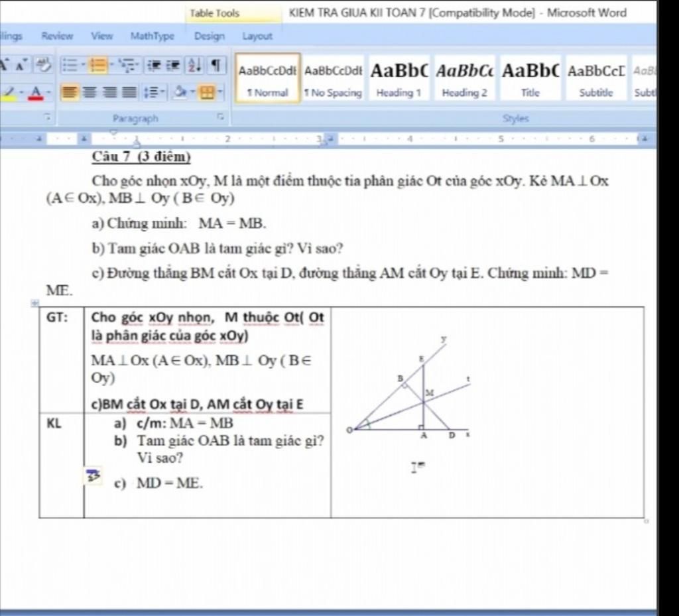
Task: Open the numbering style dropdown arrow
Action: [x=111, y=66]
